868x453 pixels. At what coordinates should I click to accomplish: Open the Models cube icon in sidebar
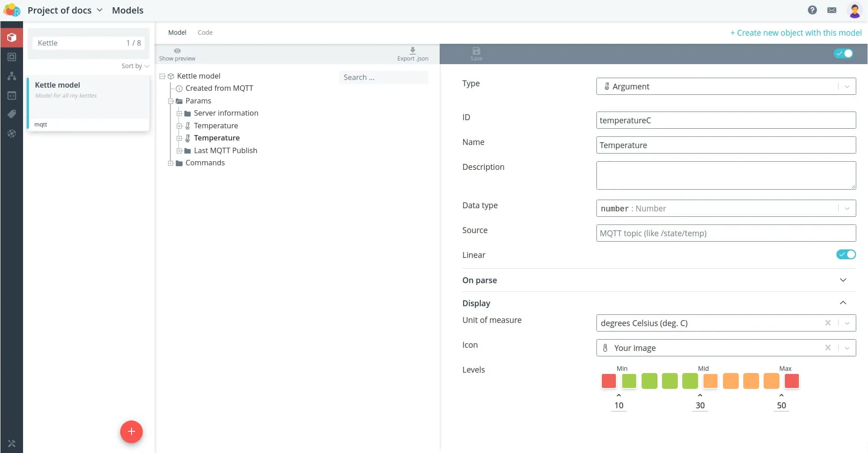[x=12, y=37]
